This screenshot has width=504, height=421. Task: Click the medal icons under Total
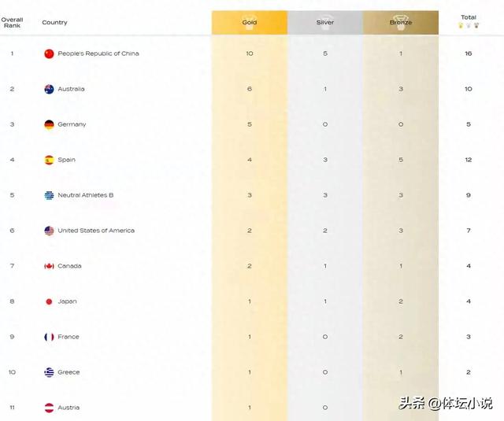469,25
